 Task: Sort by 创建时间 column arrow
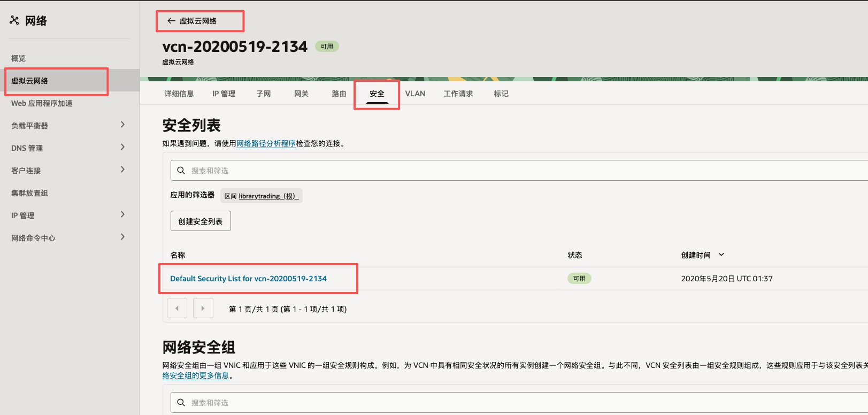coord(721,255)
